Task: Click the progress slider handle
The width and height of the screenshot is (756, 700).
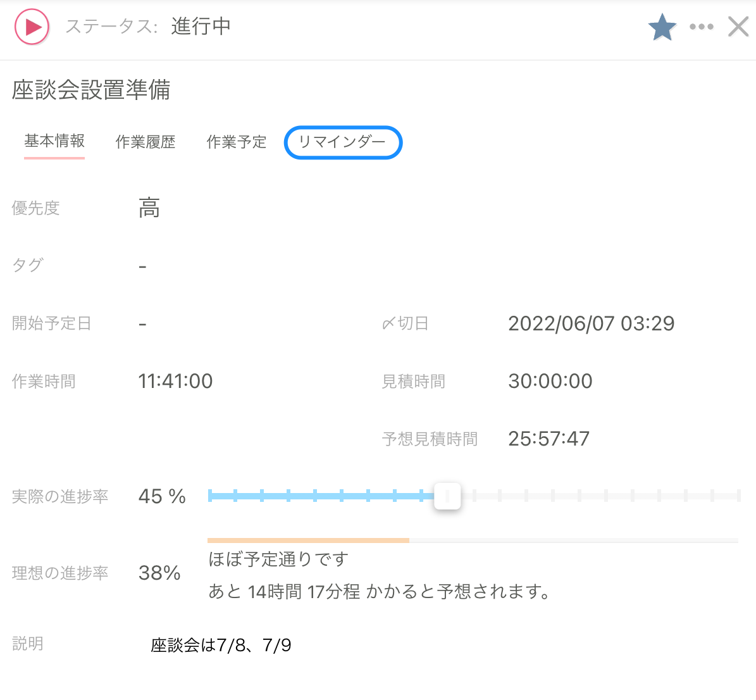Action: pos(447,496)
